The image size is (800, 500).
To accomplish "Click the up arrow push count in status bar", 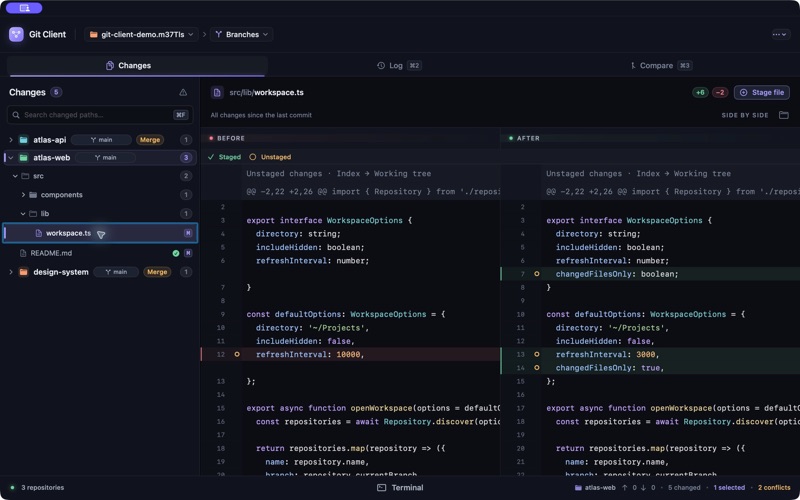I will [631, 488].
